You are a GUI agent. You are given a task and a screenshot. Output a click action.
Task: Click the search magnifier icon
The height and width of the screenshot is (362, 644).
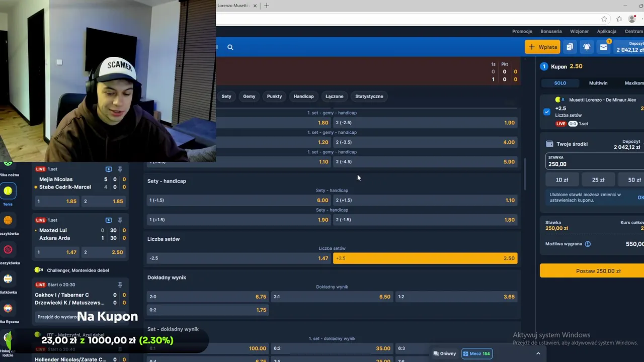point(230,47)
